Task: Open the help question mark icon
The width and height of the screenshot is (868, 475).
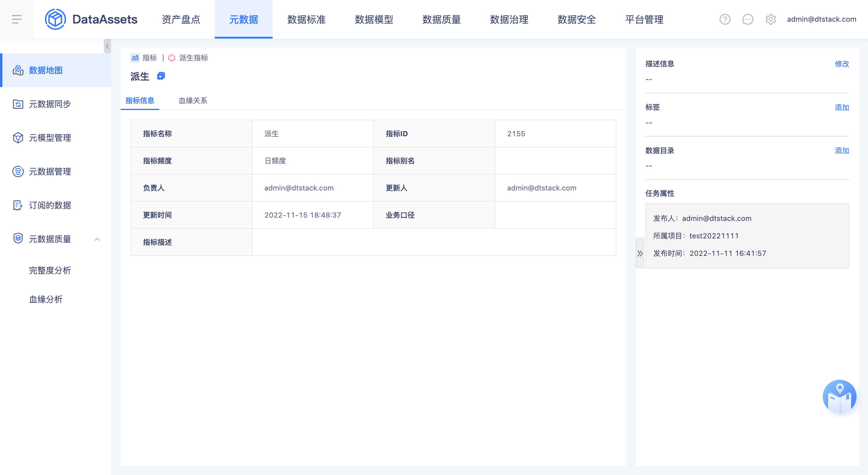Action: (725, 19)
